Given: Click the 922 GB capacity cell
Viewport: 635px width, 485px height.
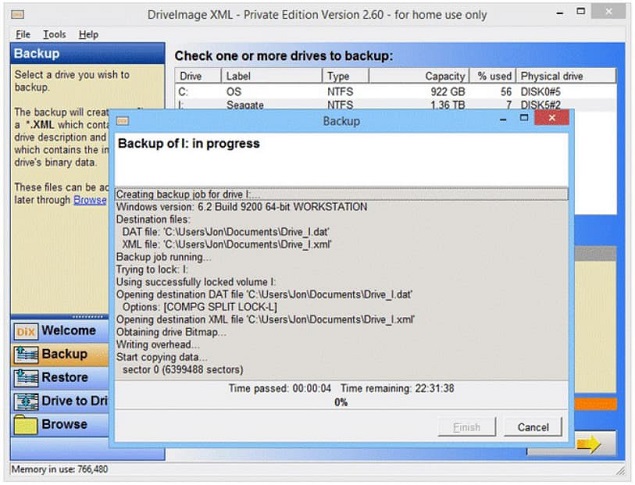Looking at the screenshot, I should pos(447,92).
